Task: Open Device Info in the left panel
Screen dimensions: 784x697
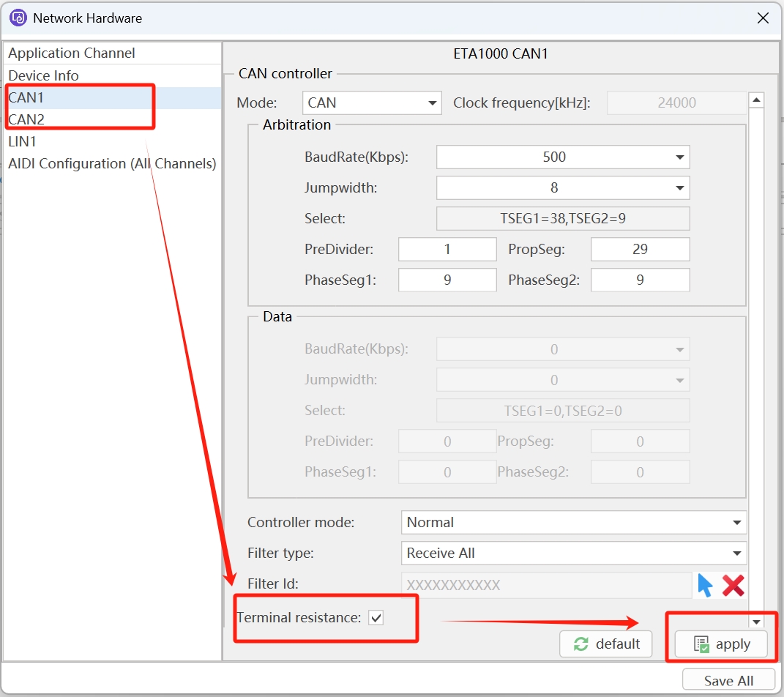Action: 43,75
